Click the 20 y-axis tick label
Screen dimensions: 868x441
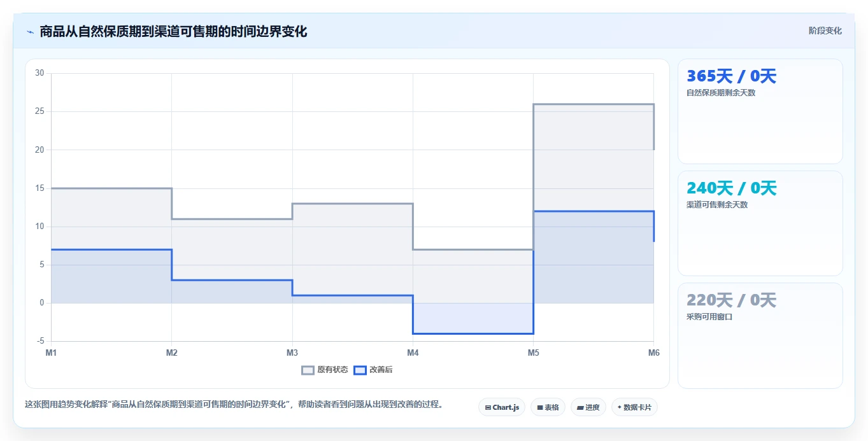(x=39, y=150)
